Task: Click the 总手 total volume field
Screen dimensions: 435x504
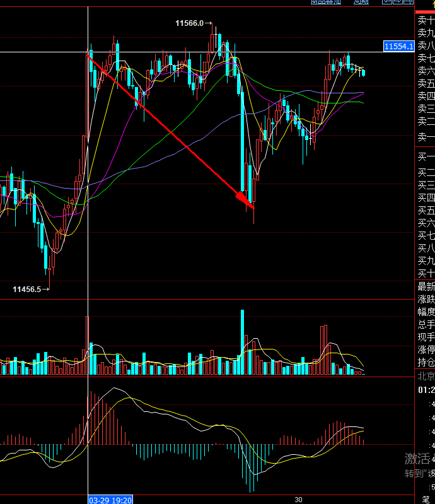Action: [x=426, y=324]
